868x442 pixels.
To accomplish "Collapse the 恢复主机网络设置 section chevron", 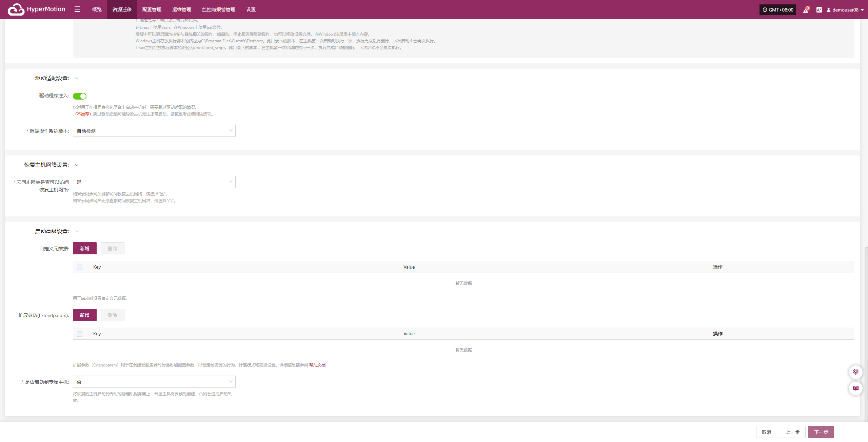I will tap(77, 165).
